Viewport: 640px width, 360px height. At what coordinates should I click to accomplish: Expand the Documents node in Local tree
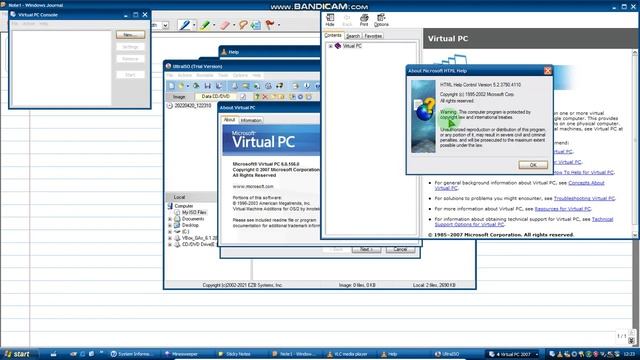point(170,219)
